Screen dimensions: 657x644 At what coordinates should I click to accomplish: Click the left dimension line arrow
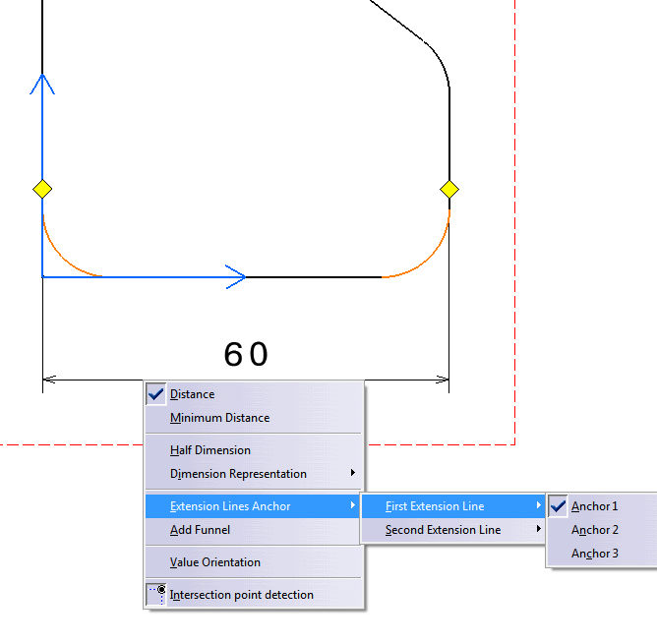point(49,380)
